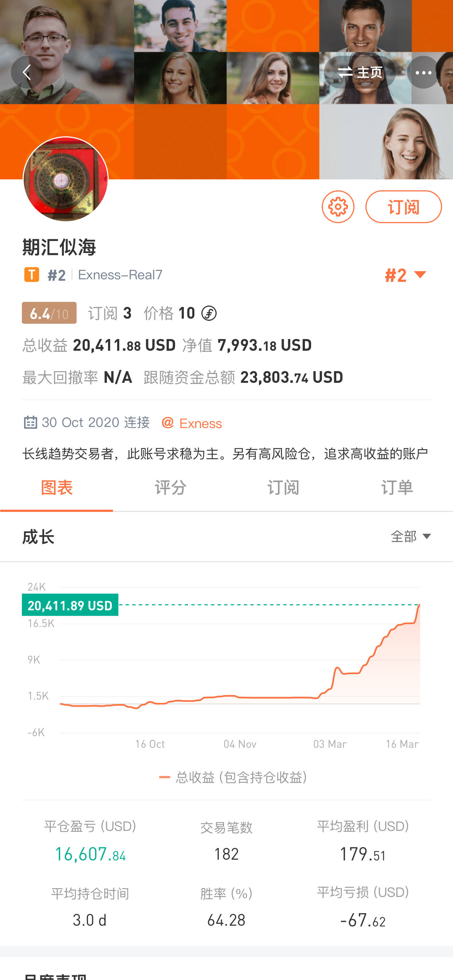This screenshot has height=980, width=453.
Task: Tap the orange @ broker icon
Action: pos(167,422)
